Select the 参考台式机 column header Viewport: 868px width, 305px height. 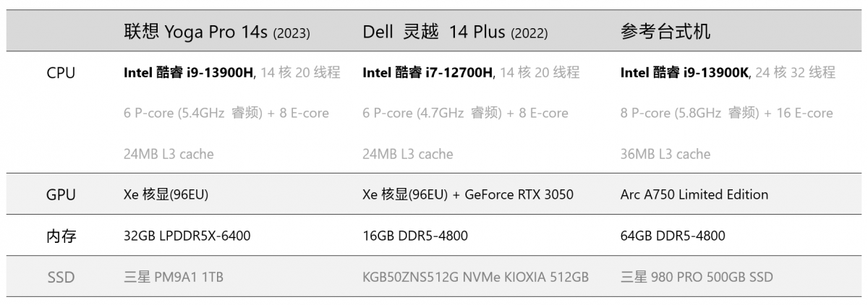tap(665, 31)
